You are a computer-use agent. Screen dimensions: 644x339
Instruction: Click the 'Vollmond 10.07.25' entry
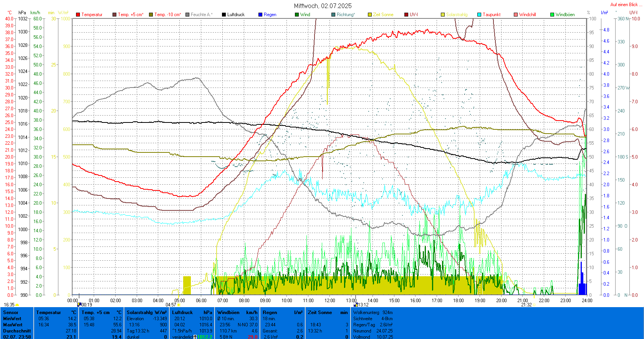pyautogui.click(x=373, y=337)
